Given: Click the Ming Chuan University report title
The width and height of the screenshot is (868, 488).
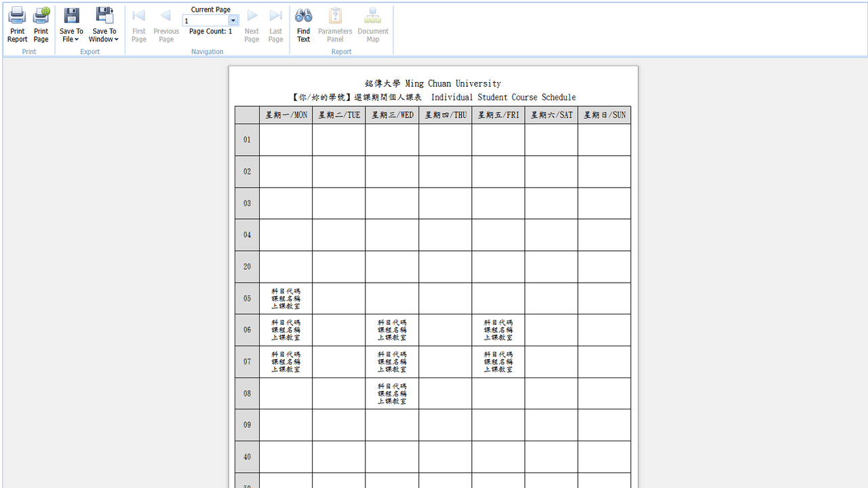Looking at the screenshot, I should click(x=433, y=83).
